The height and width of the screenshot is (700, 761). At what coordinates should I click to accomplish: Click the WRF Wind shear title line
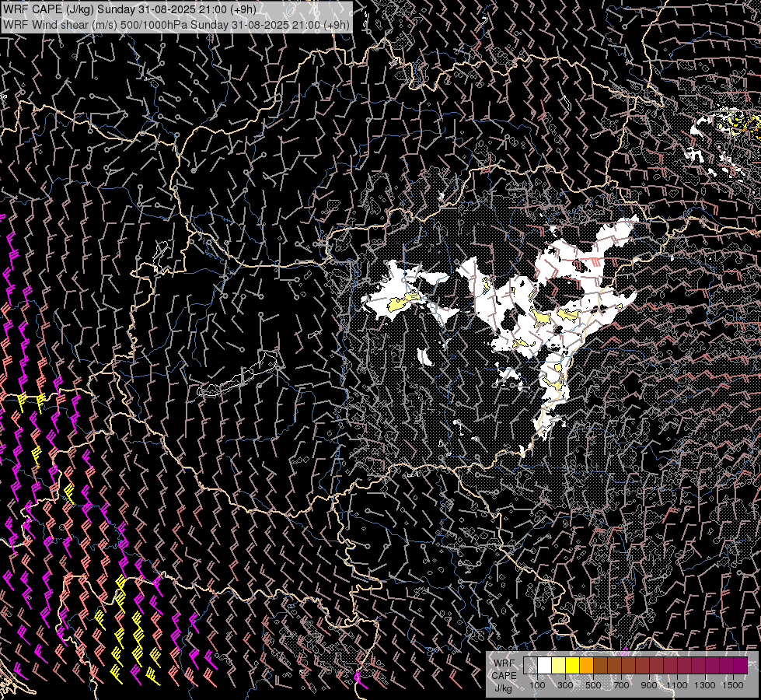pos(176,25)
